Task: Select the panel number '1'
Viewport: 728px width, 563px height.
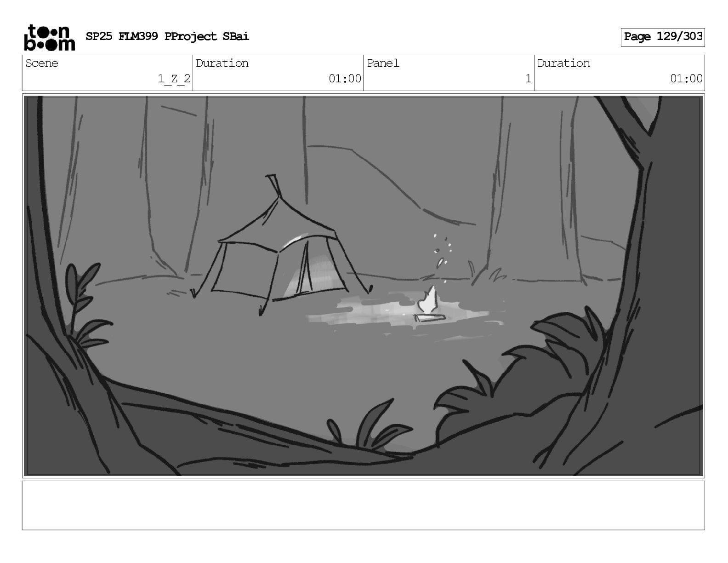Action: [x=529, y=79]
